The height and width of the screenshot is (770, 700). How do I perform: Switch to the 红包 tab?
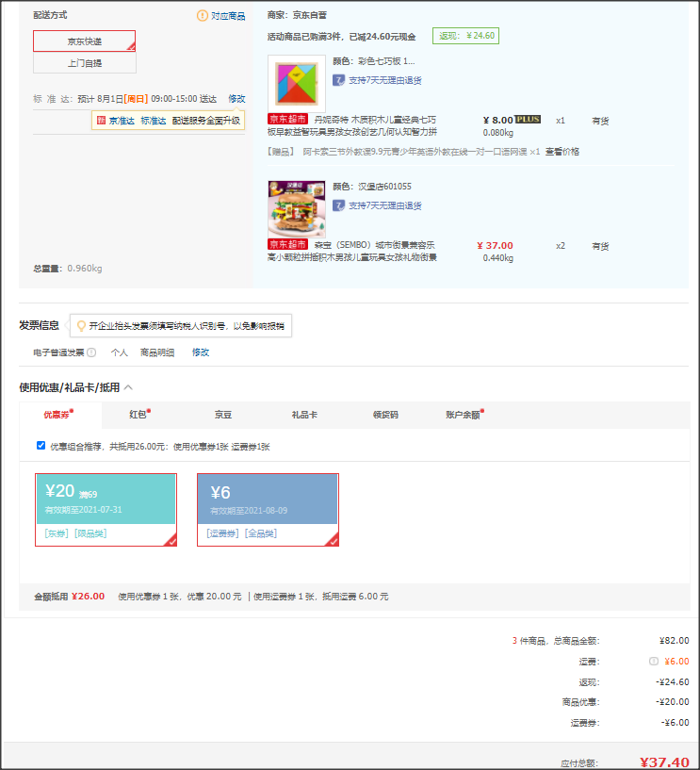point(139,415)
